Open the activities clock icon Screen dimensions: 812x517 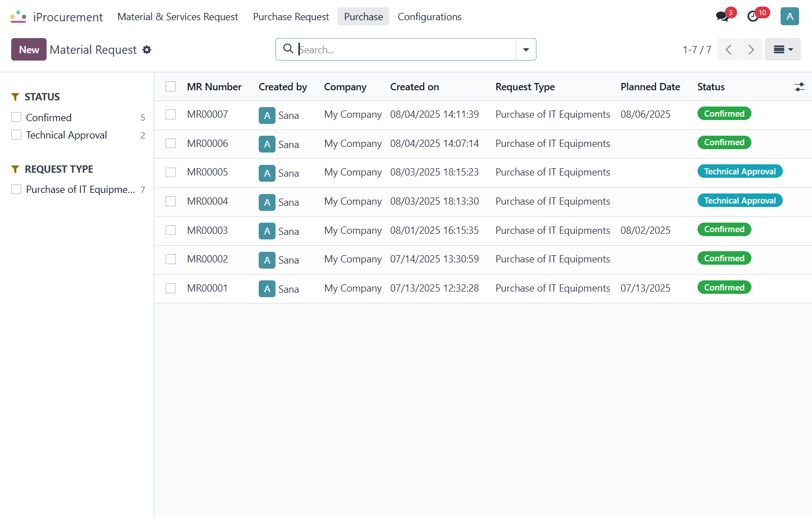pyautogui.click(x=753, y=17)
